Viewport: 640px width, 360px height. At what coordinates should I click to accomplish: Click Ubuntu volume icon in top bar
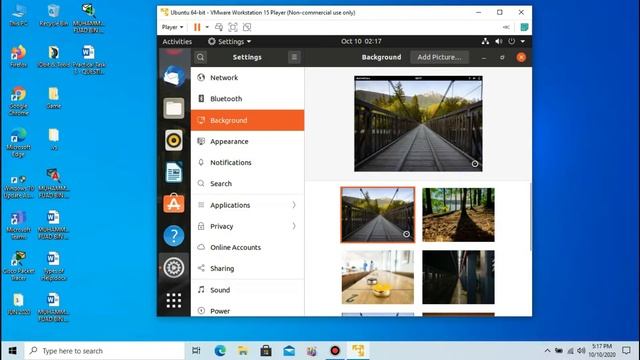click(x=498, y=41)
